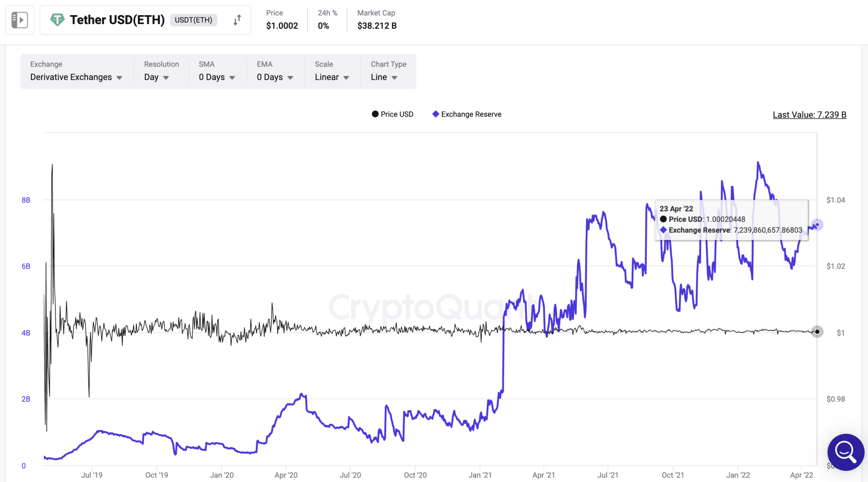Toggle Price USD series in legend
Screen dimensions: 868x482
pyautogui.click(x=392, y=114)
